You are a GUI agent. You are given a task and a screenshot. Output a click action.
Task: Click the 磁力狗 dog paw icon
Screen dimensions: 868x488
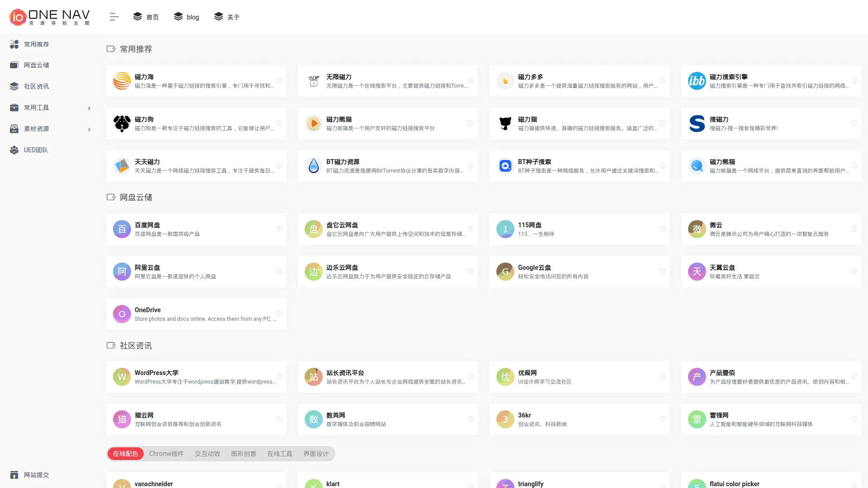(122, 123)
